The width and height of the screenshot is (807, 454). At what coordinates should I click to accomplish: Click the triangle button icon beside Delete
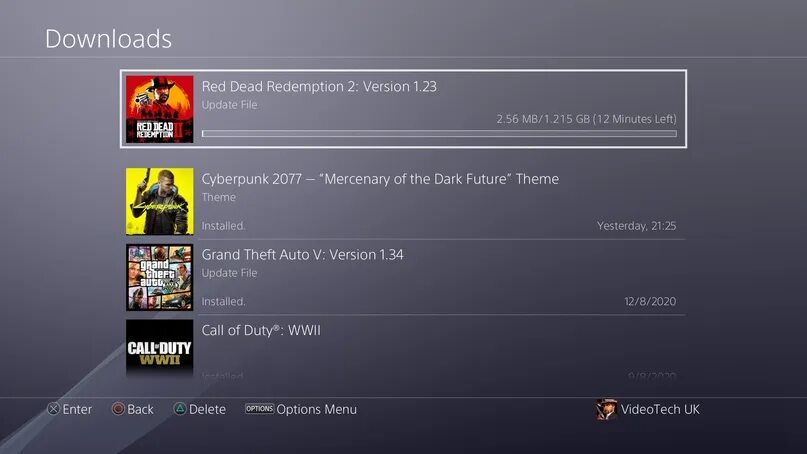click(x=180, y=409)
